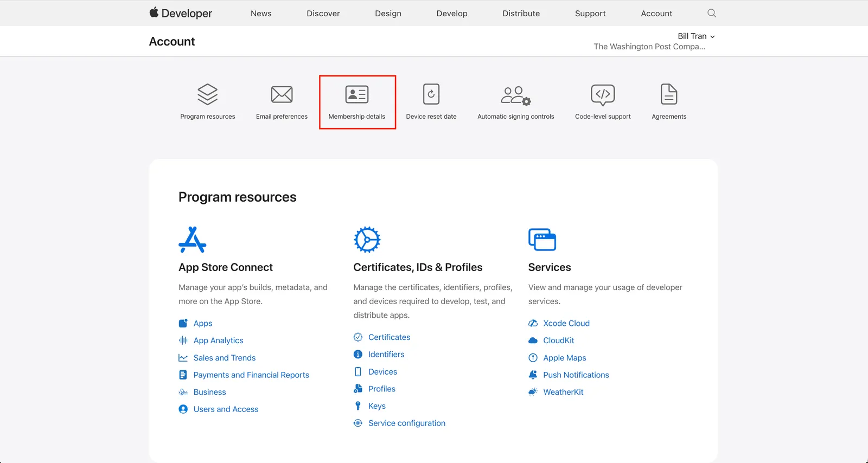The height and width of the screenshot is (463, 868).
Task: Open the Agreements document icon
Action: (x=669, y=94)
